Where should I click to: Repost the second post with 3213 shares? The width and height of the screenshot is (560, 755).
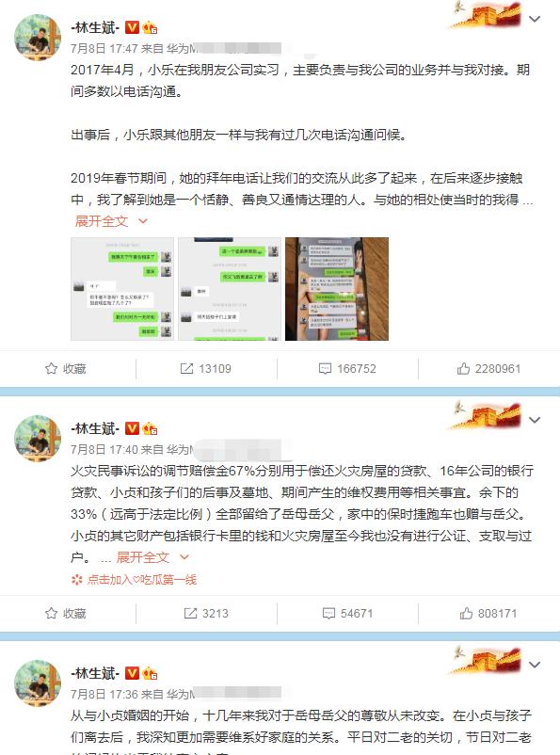tap(206, 614)
